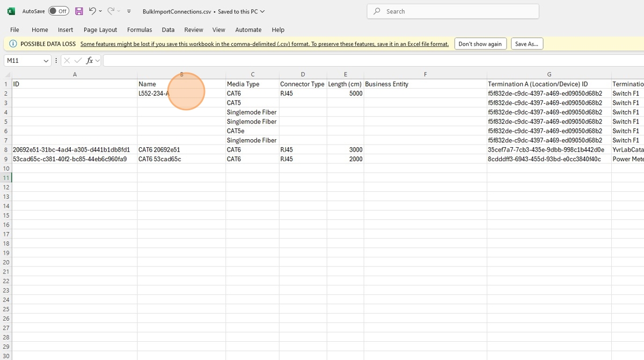Click the Name header cell
Screen dimensions: 644x360
tap(181, 84)
